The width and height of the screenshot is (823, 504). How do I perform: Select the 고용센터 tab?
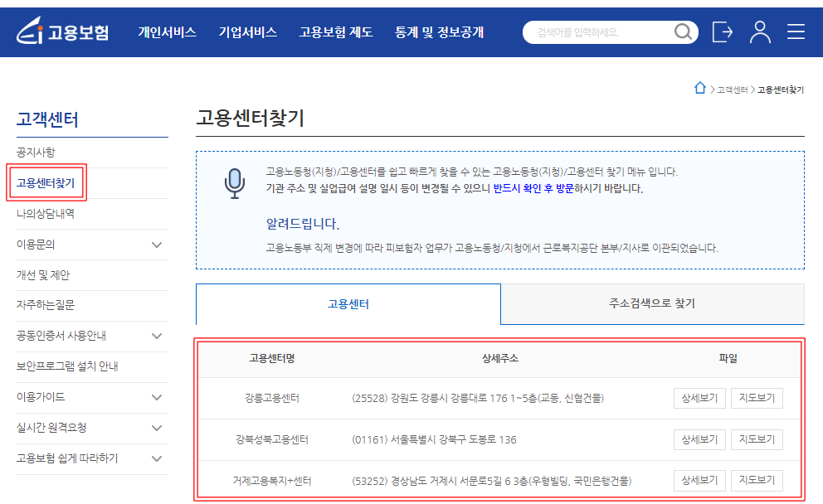[347, 303]
